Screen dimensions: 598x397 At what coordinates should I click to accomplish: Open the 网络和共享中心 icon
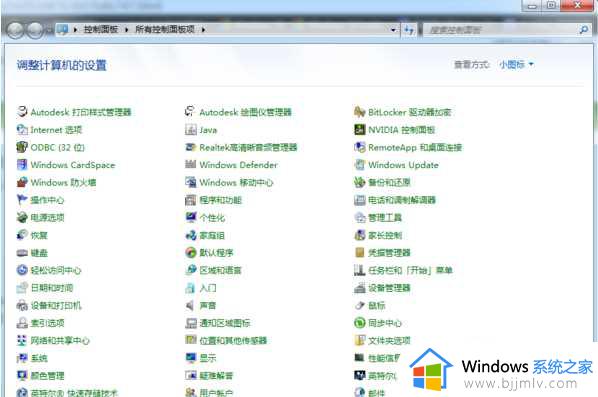(22, 340)
